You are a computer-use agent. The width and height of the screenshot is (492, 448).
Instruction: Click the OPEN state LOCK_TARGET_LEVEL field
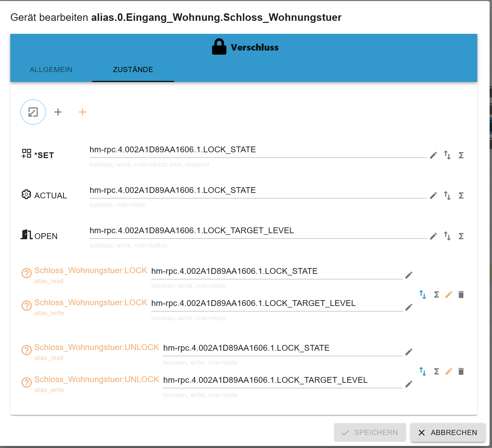[258, 231]
